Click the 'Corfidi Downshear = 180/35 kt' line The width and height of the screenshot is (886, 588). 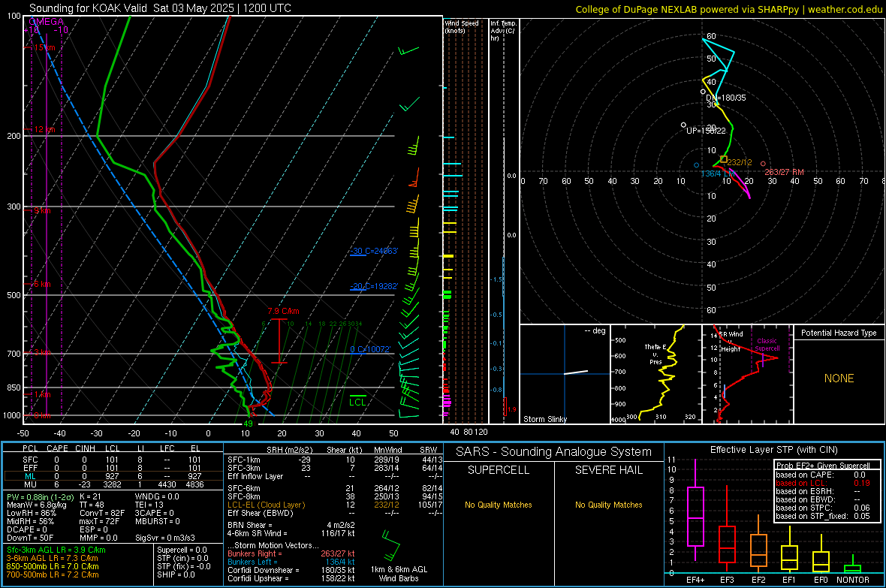pyautogui.click(x=291, y=570)
